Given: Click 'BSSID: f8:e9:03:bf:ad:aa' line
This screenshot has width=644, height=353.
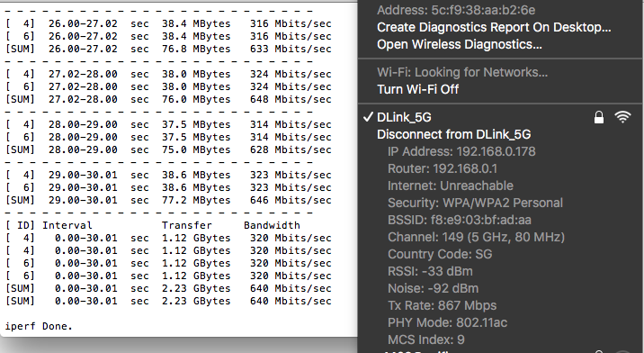Looking at the screenshot, I should (x=460, y=220).
